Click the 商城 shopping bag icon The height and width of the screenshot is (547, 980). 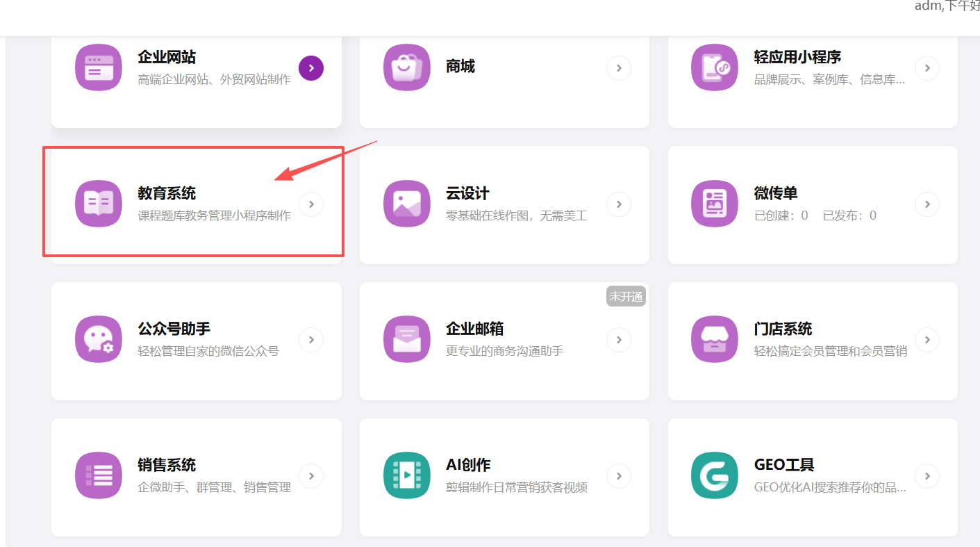[x=407, y=67]
